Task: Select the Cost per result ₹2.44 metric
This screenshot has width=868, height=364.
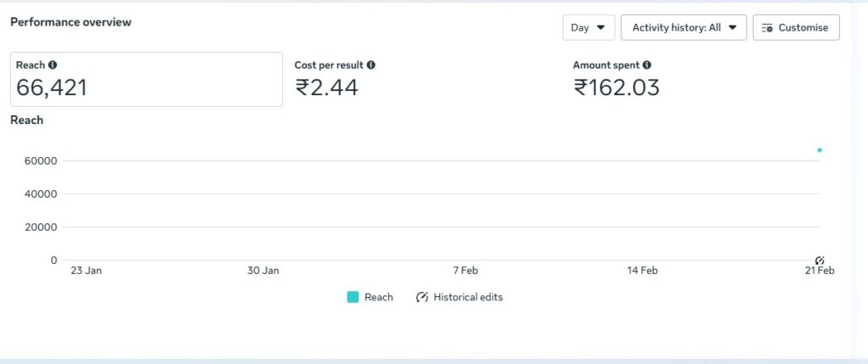Action: point(326,87)
